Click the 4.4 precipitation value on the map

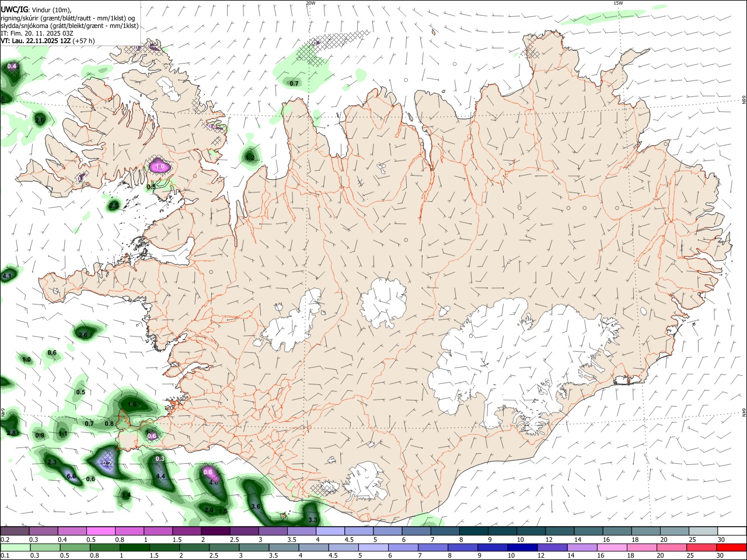pyautogui.click(x=161, y=476)
